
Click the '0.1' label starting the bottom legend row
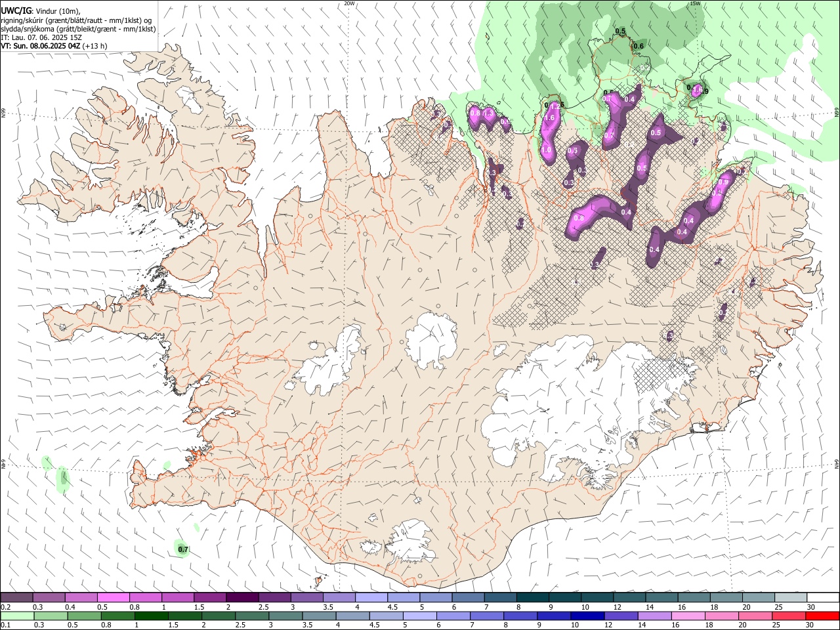pyautogui.click(x=5, y=625)
